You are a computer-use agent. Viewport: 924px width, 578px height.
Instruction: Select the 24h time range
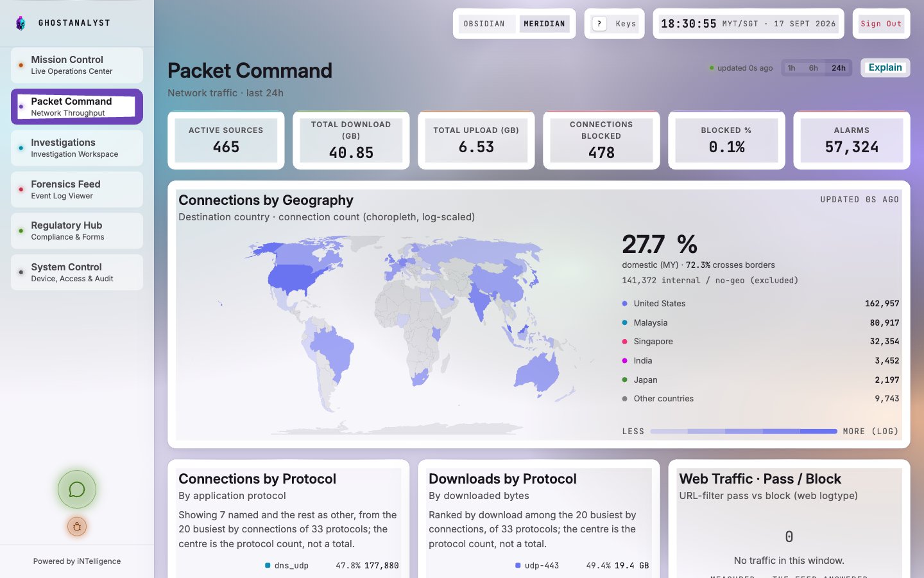pyautogui.click(x=839, y=68)
